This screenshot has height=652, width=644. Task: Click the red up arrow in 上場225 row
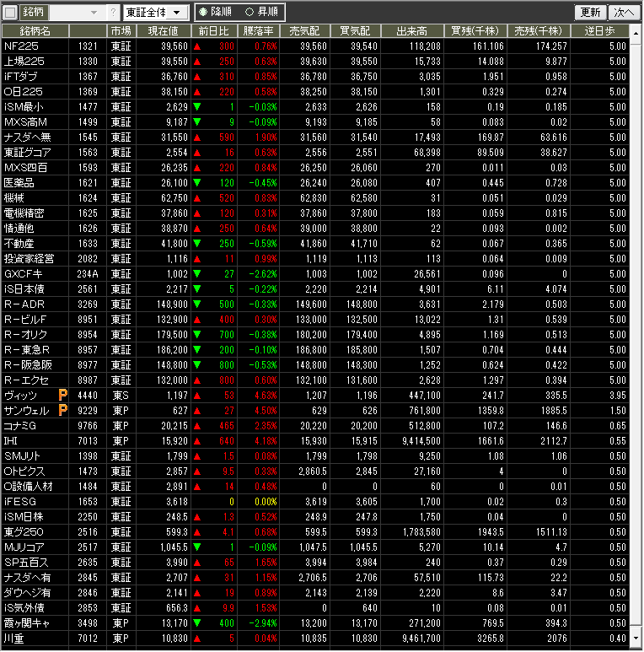[x=197, y=62]
